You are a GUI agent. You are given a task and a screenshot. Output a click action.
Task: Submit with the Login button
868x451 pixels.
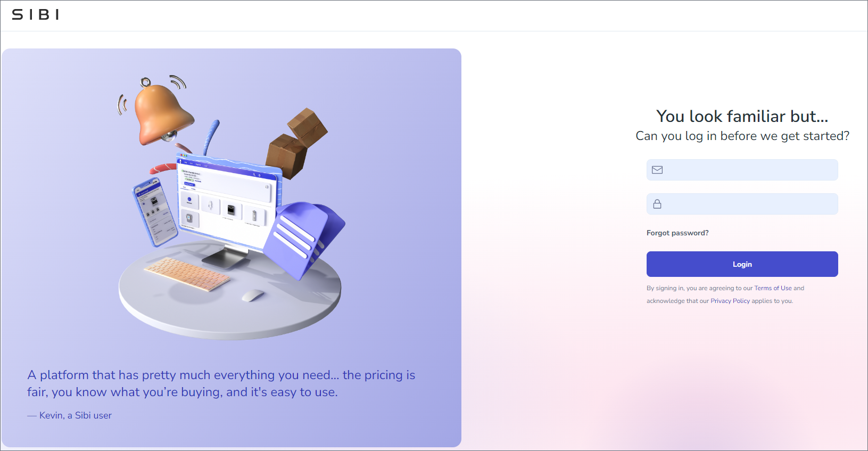click(x=742, y=264)
